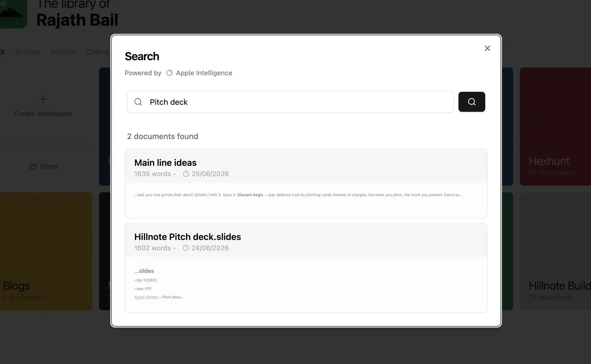Click the Create Workspace label
Viewport: 591px width, 364px height.
pos(43,114)
